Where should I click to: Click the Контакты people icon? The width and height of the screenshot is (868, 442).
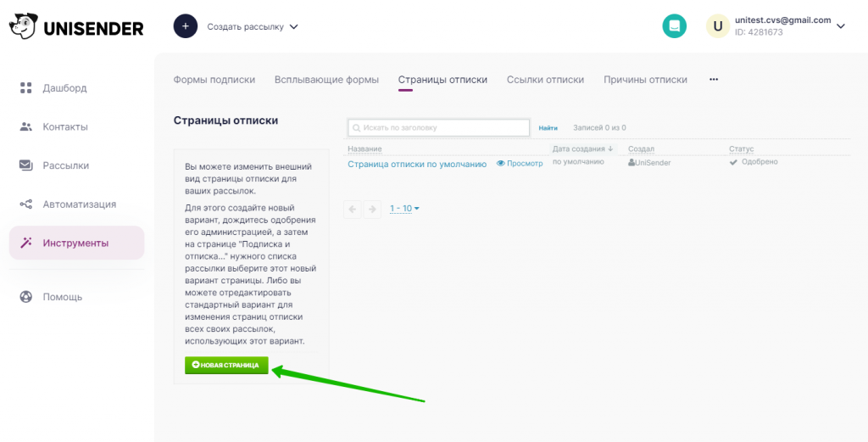point(26,127)
